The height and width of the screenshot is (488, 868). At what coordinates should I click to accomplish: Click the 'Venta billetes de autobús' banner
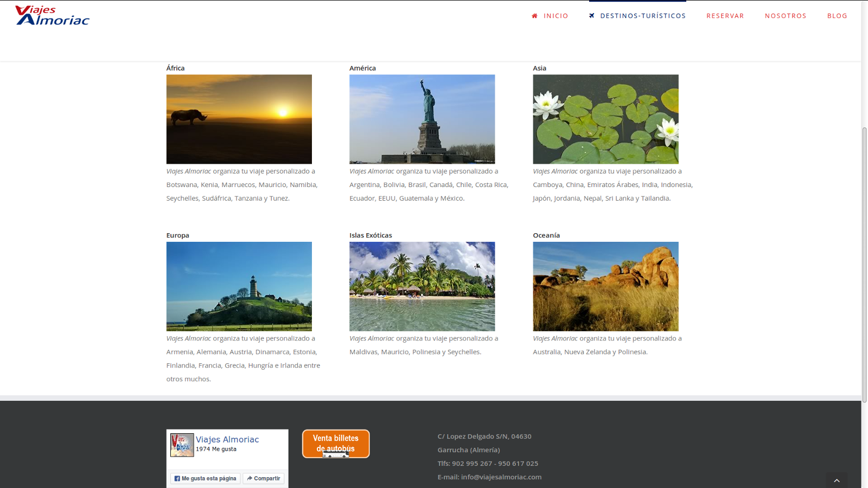(x=336, y=444)
